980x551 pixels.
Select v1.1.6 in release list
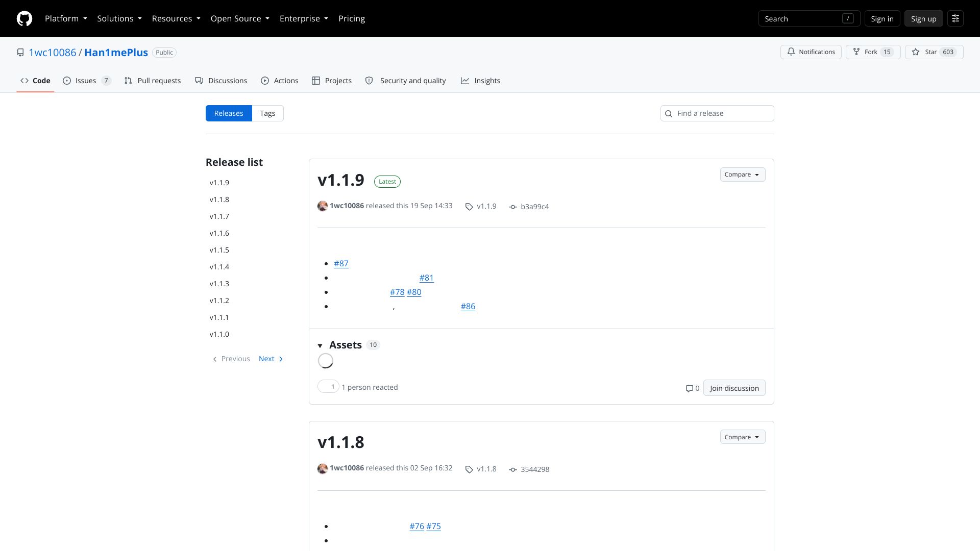click(x=219, y=233)
